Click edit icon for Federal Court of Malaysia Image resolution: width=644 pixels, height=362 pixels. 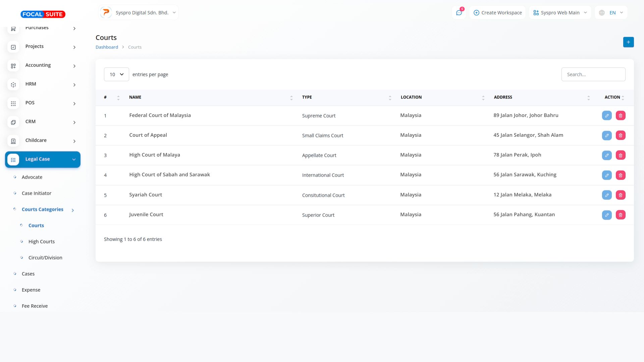click(606, 116)
